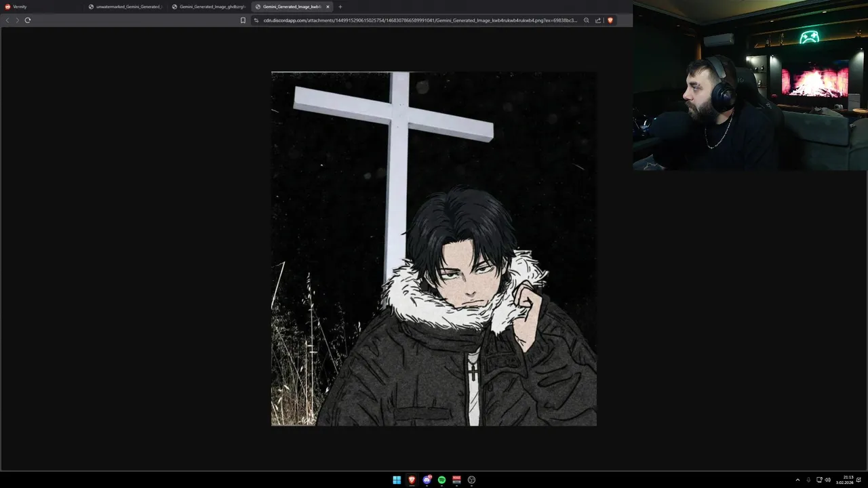
Task: Open OBS Studio from the taskbar
Action: (471, 480)
